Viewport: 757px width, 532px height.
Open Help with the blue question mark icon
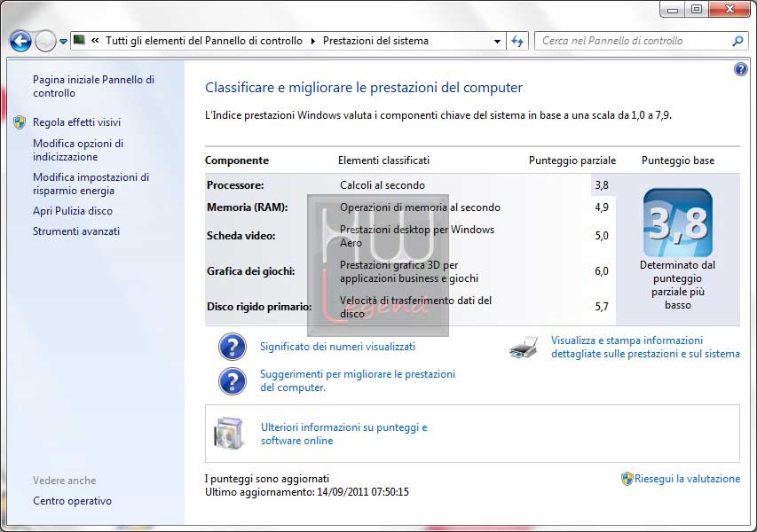741,69
